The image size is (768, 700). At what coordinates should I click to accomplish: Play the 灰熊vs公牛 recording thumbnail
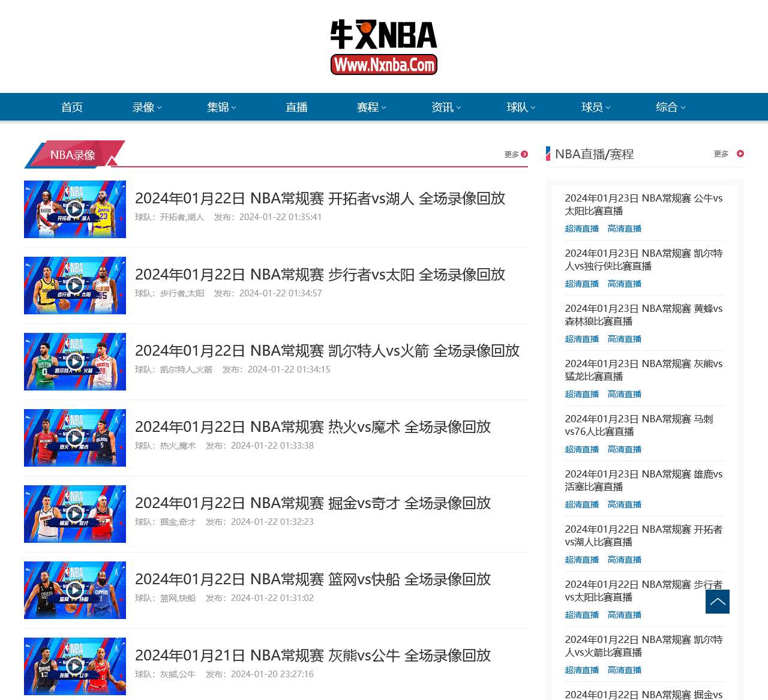(x=74, y=666)
